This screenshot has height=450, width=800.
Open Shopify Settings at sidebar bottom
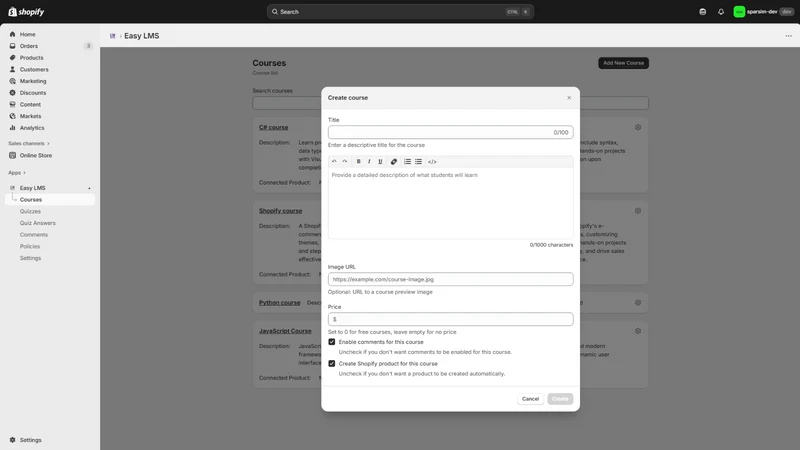(x=31, y=440)
